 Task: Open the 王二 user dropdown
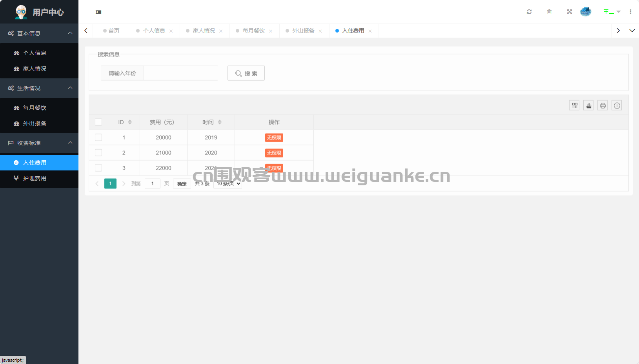[x=612, y=12]
